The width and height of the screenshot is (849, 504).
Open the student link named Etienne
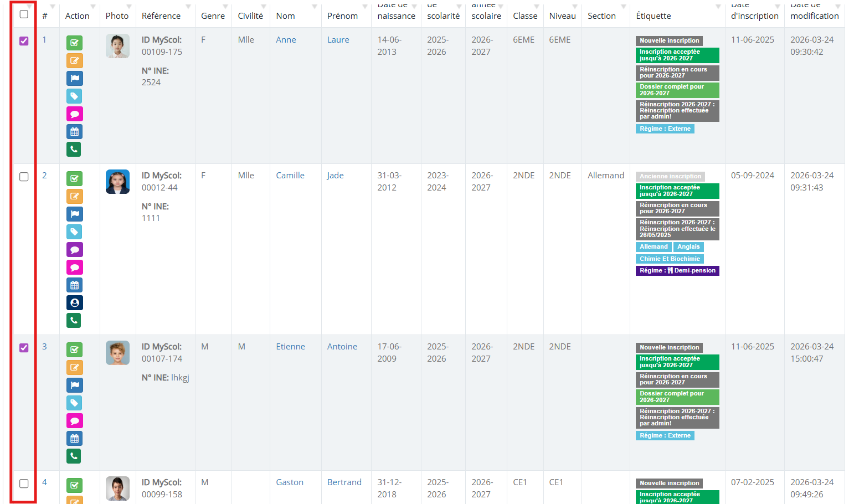click(290, 347)
